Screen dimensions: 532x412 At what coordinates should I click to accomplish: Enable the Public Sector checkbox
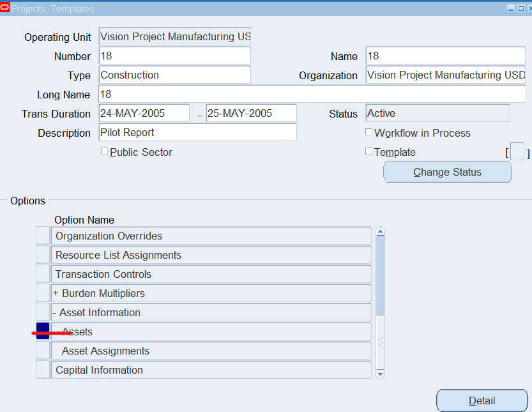pyautogui.click(x=105, y=151)
